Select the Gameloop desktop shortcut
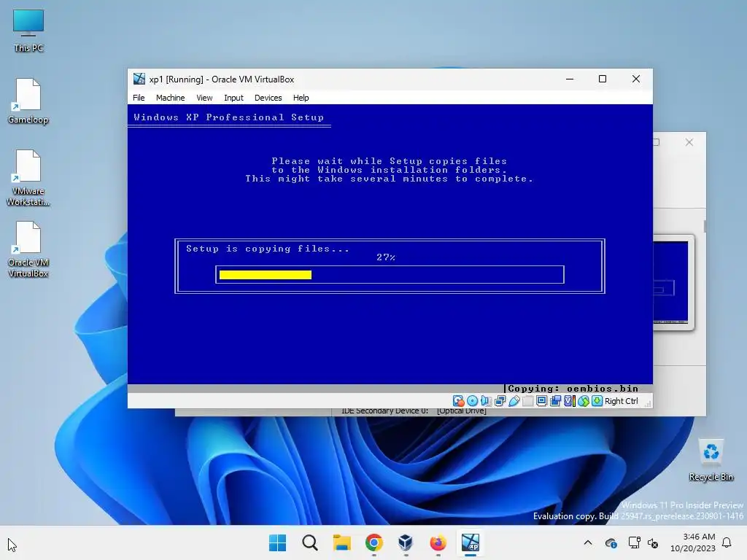Viewport: 747px width, 560px height. (x=28, y=101)
